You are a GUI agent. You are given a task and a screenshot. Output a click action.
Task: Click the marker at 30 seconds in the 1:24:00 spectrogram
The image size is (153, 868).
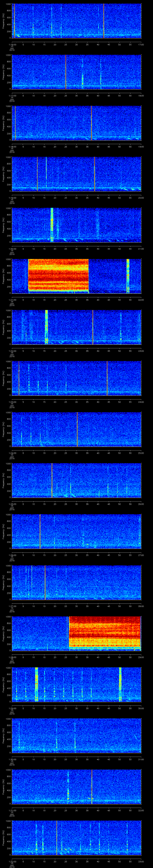tap(77, 429)
